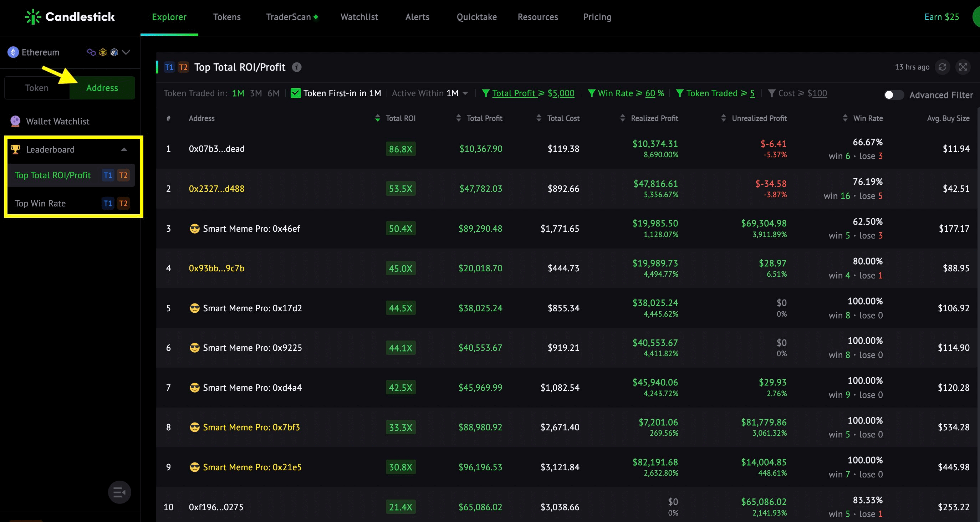Click the T2 badge in the panel header

[x=183, y=67]
